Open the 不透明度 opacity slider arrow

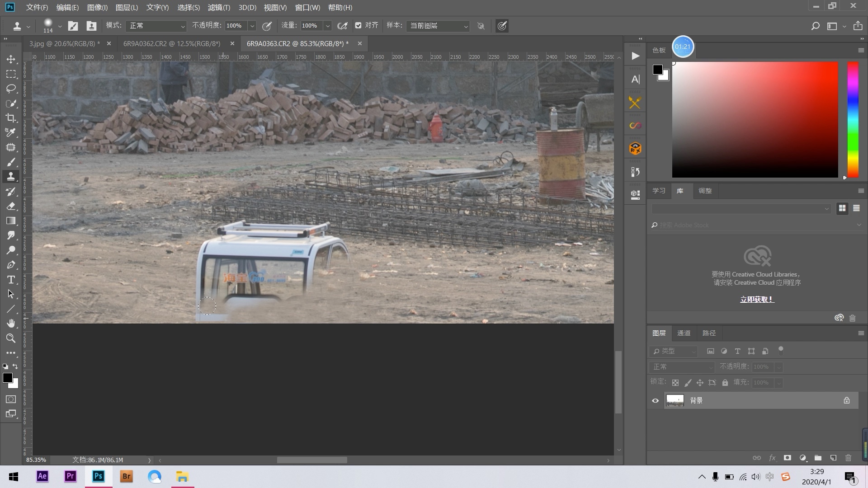pyautogui.click(x=252, y=26)
